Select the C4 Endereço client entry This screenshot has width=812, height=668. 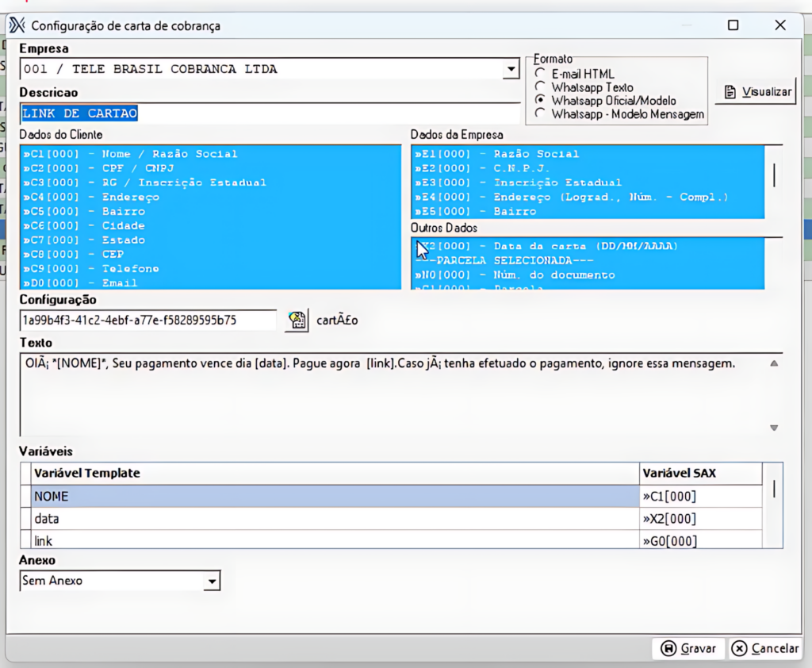pyautogui.click(x=210, y=197)
